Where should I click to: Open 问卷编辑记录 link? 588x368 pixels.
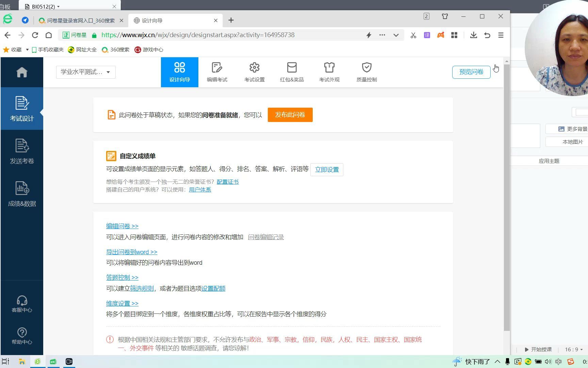coord(266,237)
